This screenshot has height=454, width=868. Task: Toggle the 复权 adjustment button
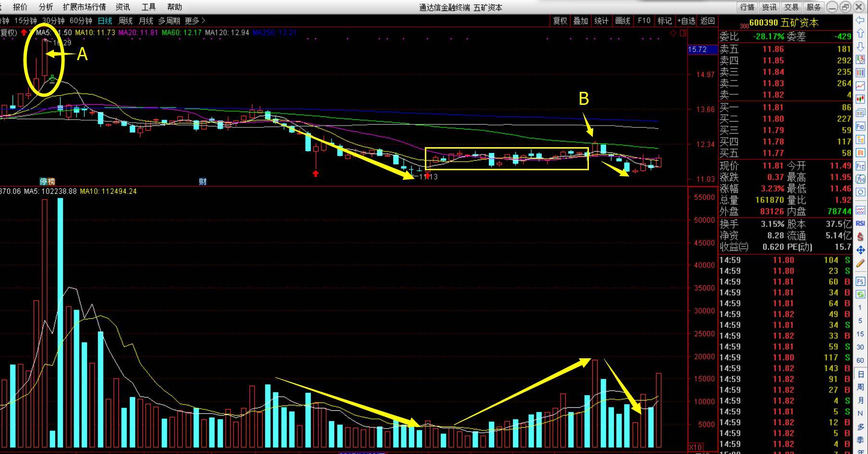[560, 21]
